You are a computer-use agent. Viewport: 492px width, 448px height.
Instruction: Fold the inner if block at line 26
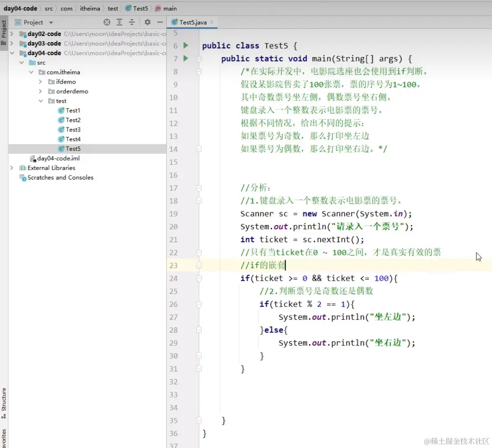coord(199,304)
